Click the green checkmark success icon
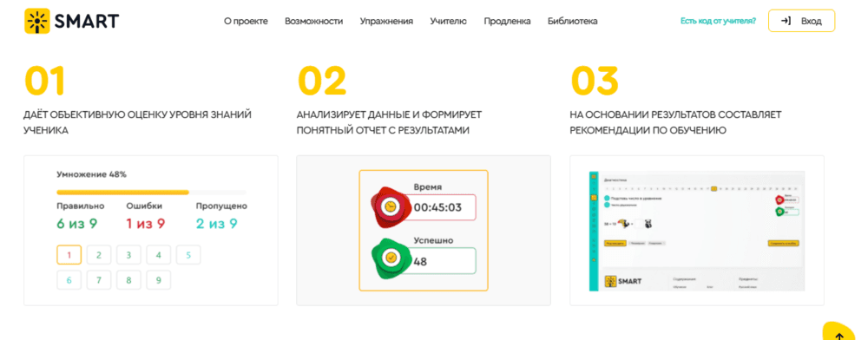Screen dimensions: 868x340 [391, 258]
